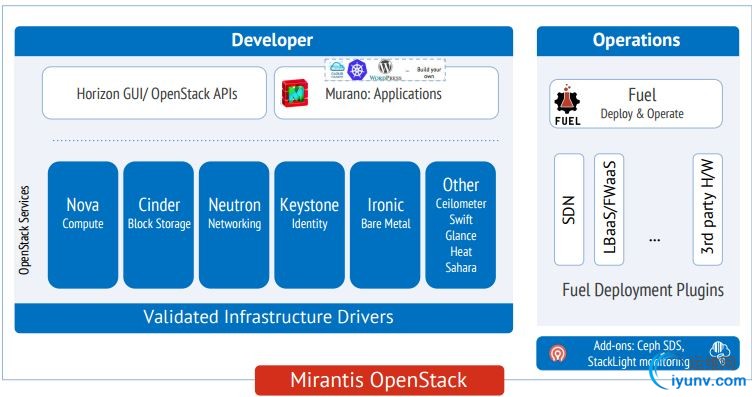Click the red Murano cube icon

click(x=294, y=93)
